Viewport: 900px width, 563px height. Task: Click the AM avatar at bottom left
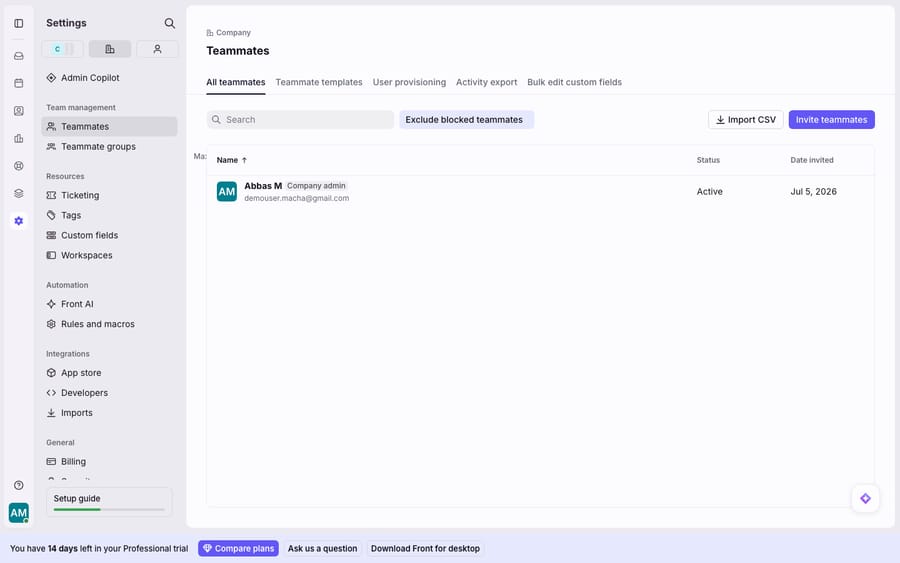[19, 513]
